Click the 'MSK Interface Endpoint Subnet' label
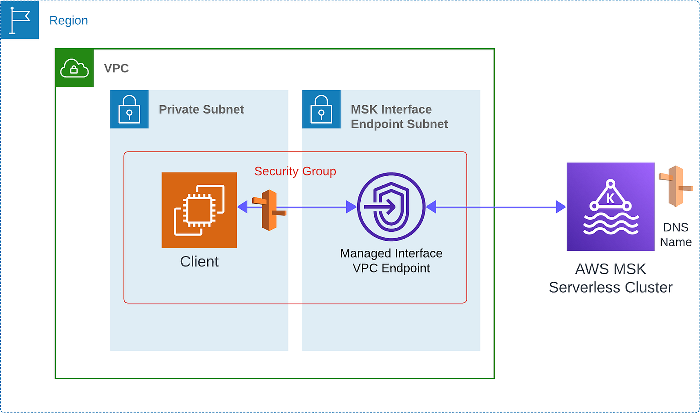Viewport: 700px width, 413px height. point(400,117)
